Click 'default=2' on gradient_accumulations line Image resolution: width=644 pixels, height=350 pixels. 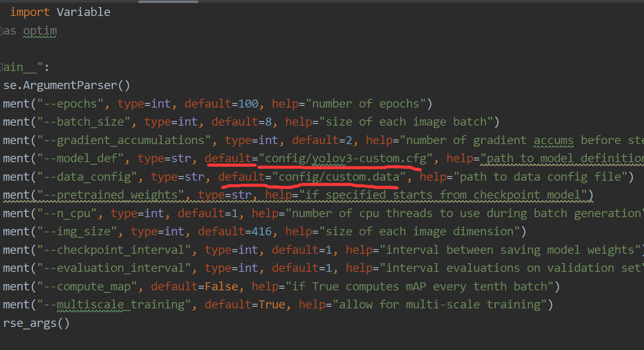click(322, 140)
